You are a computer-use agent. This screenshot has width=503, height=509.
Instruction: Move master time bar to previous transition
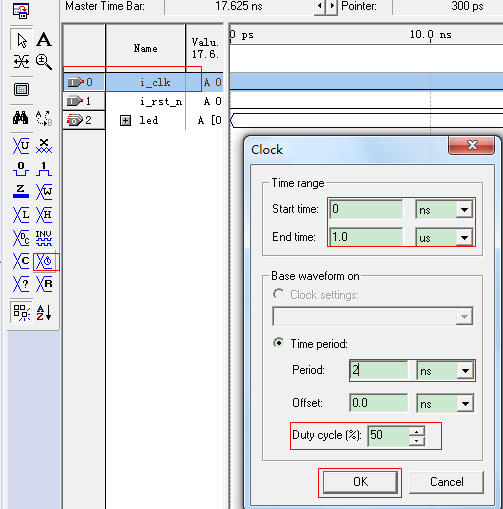click(x=320, y=6)
